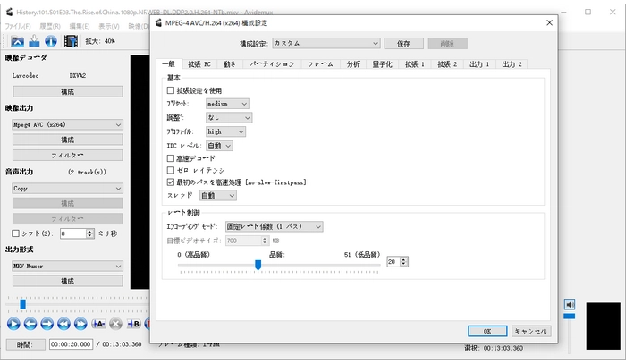Image resolution: width=626 pixels, height=364 pixels.
Task: Click the Save Video toolbar icon
Action: coord(33,40)
